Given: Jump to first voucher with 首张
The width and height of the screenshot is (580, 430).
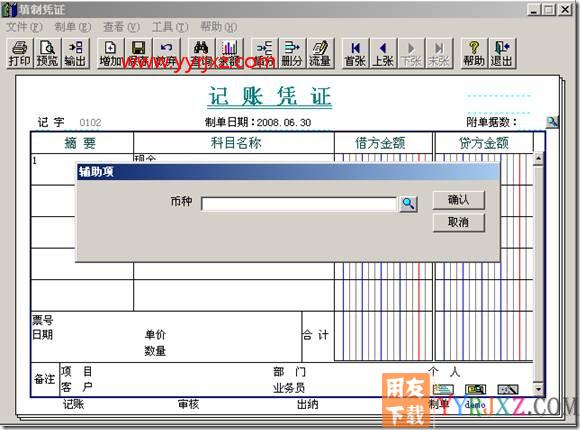Looking at the screenshot, I should pyautogui.click(x=355, y=54).
